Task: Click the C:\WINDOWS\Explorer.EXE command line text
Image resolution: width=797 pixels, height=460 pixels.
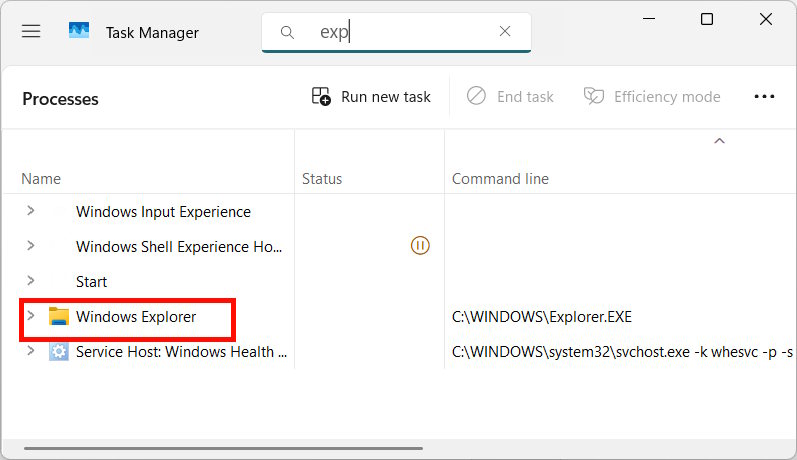Action: pyautogui.click(x=541, y=317)
